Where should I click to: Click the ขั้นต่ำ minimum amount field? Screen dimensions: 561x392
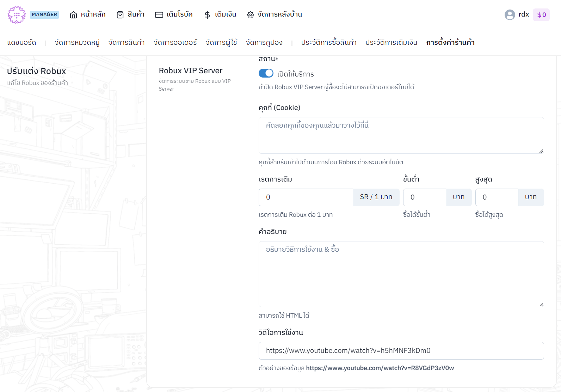coord(424,197)
